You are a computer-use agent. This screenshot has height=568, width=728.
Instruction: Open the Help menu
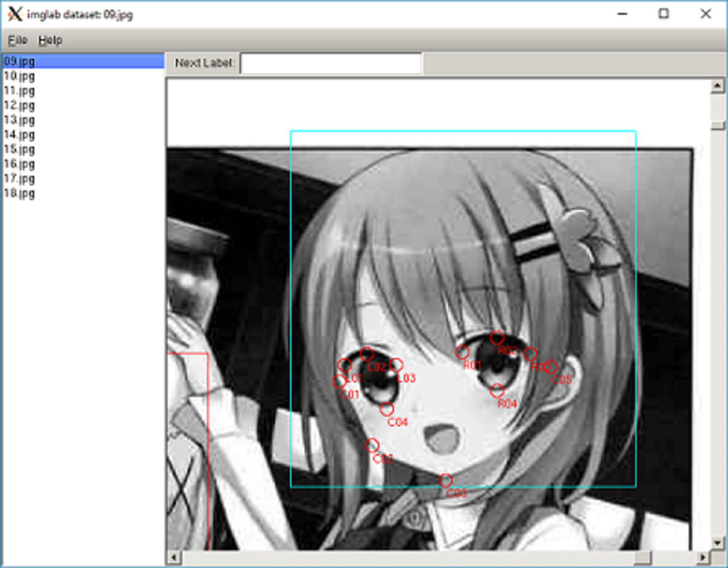(x=50, y=40)
